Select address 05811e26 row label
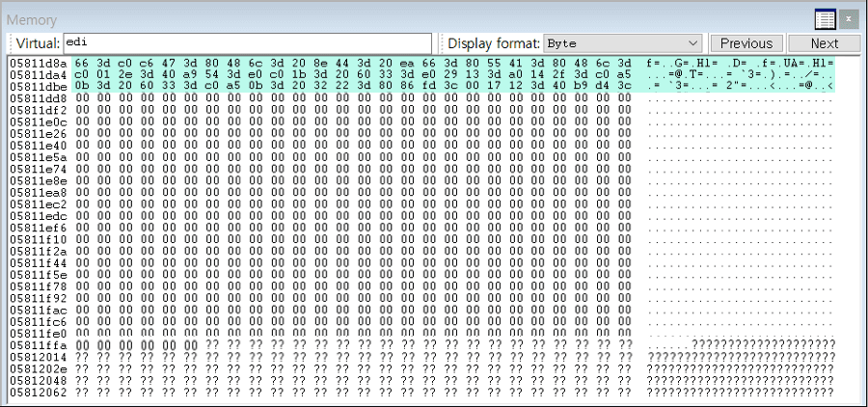This screenshot has width=868, height=407. pyautogui.click(x=39, y=133)
